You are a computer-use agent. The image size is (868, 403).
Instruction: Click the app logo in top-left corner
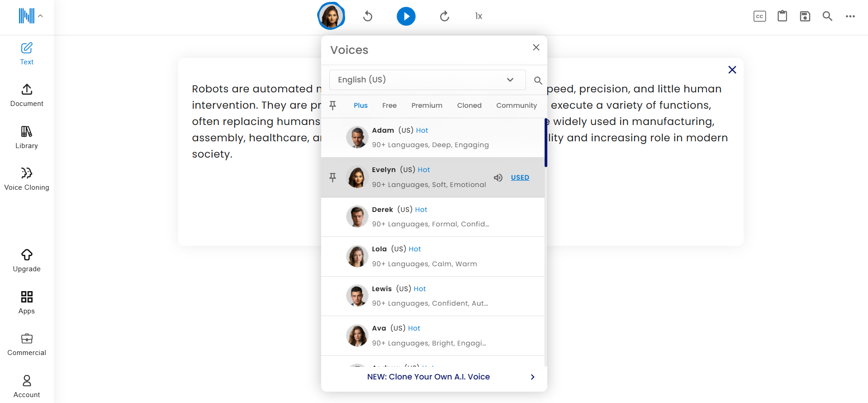click(27, 16)
